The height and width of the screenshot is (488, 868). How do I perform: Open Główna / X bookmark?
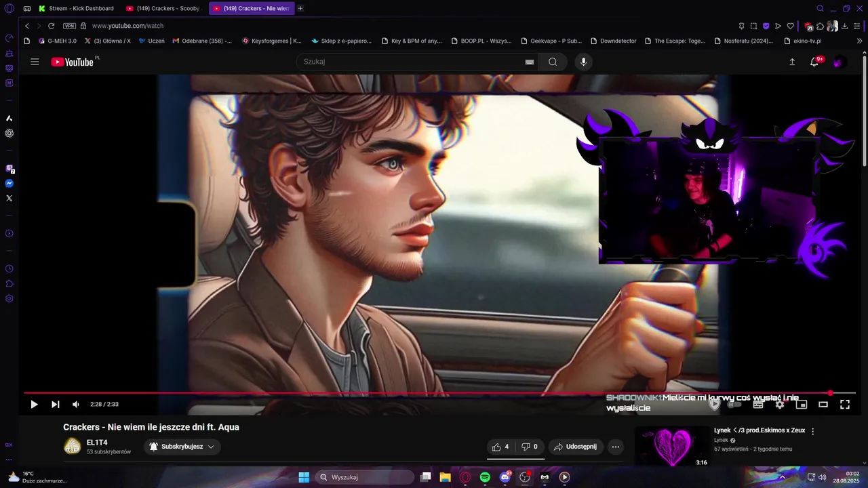pos(107,41)
